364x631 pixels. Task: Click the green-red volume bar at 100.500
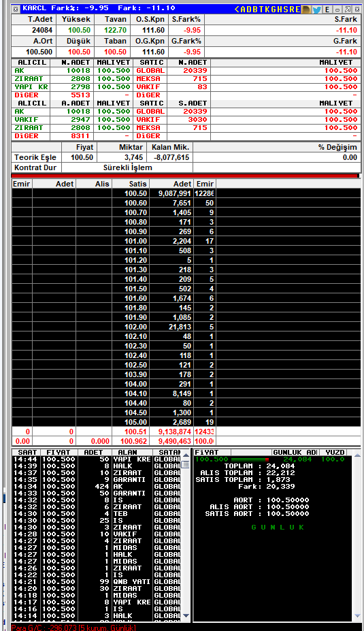pos(250,459)
